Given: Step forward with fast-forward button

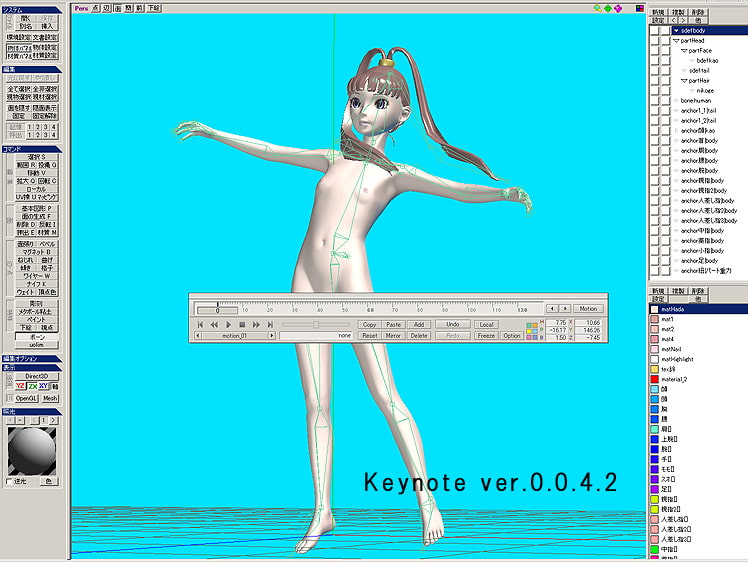Looking at the screenshot, I should pyautogui.click(x=256, y=324).
